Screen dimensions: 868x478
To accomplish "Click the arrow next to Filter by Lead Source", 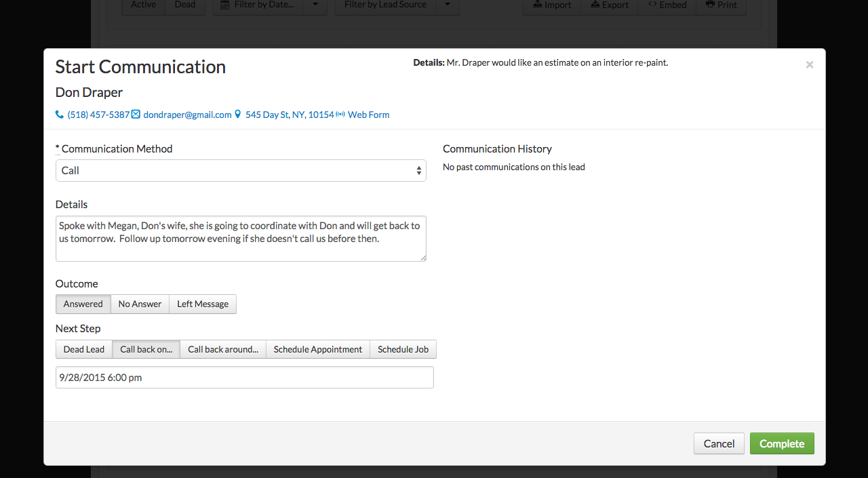I will [447, 5].
